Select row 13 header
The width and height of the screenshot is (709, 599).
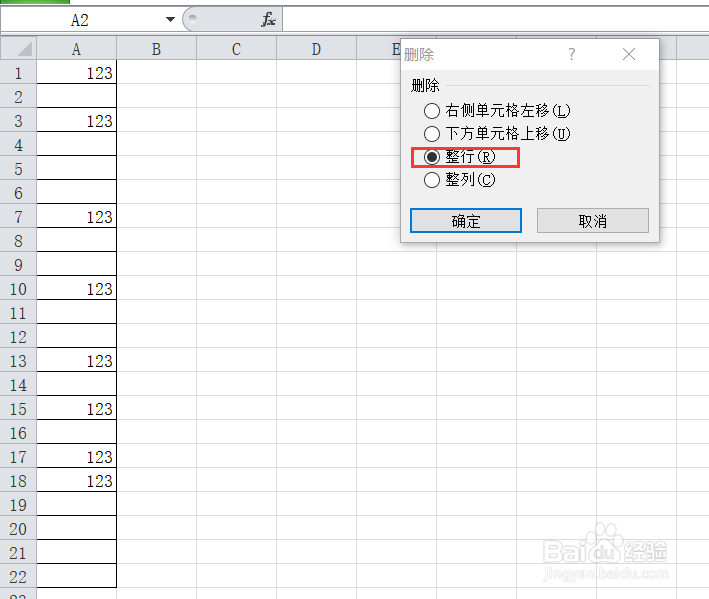pos(18,360)
